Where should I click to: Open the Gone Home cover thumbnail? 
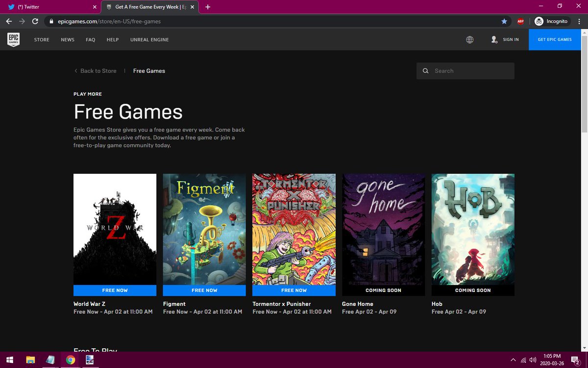pyautogui.click(x=383, y=229)
